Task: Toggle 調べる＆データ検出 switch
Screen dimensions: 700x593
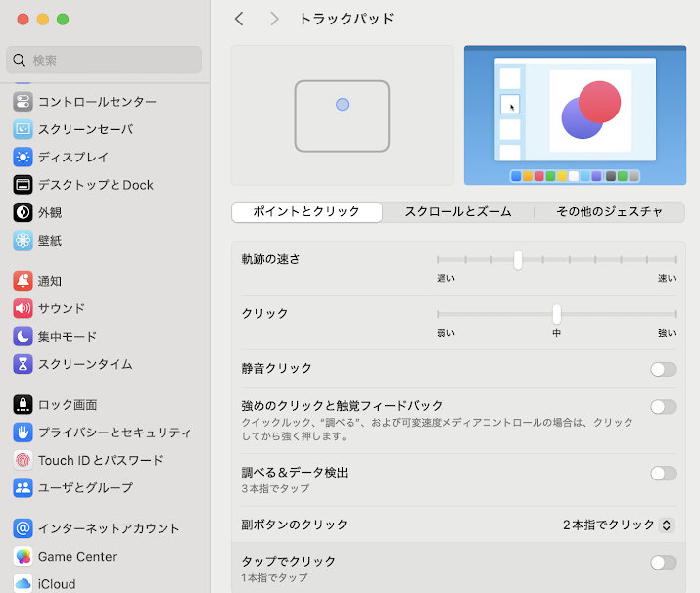Action: click(663, 474)
